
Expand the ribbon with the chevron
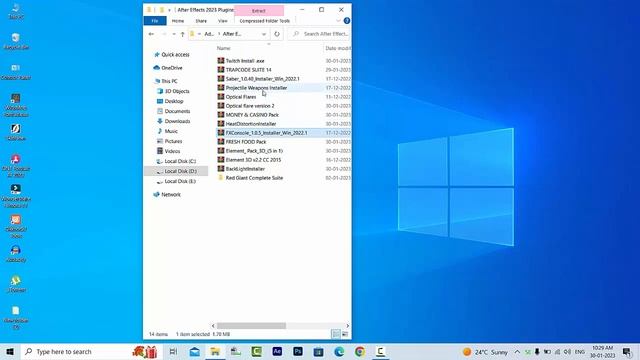[338, 21]
